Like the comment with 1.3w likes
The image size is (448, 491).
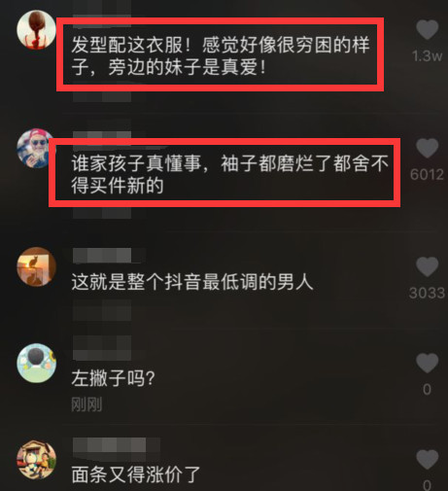[x=427, y=29]
